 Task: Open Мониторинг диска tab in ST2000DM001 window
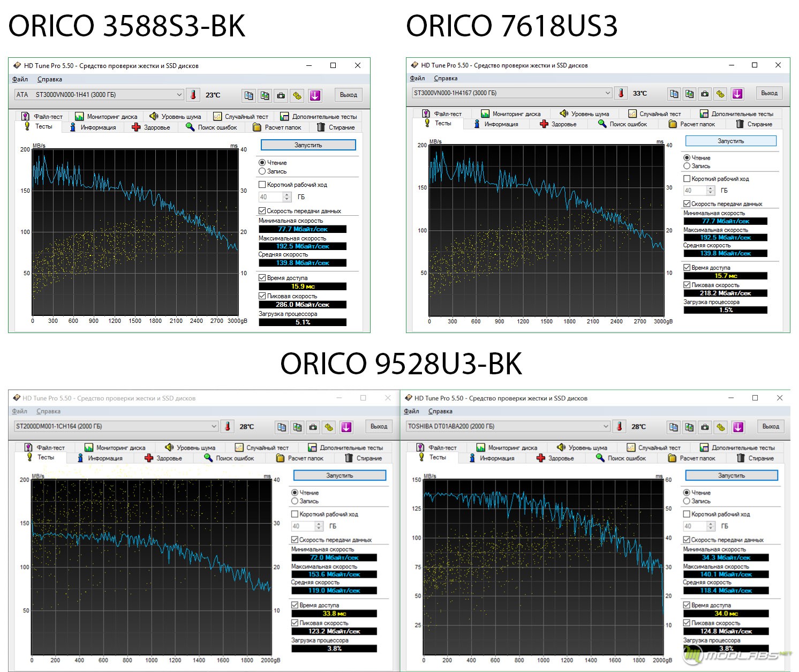coord(115,448)
